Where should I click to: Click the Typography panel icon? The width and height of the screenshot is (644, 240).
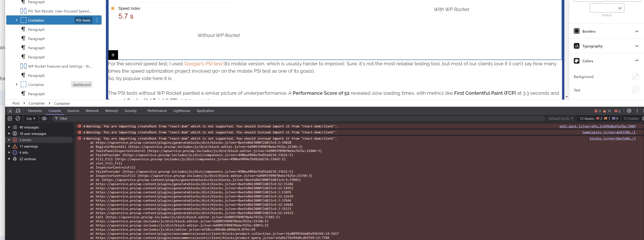(577, 46)
